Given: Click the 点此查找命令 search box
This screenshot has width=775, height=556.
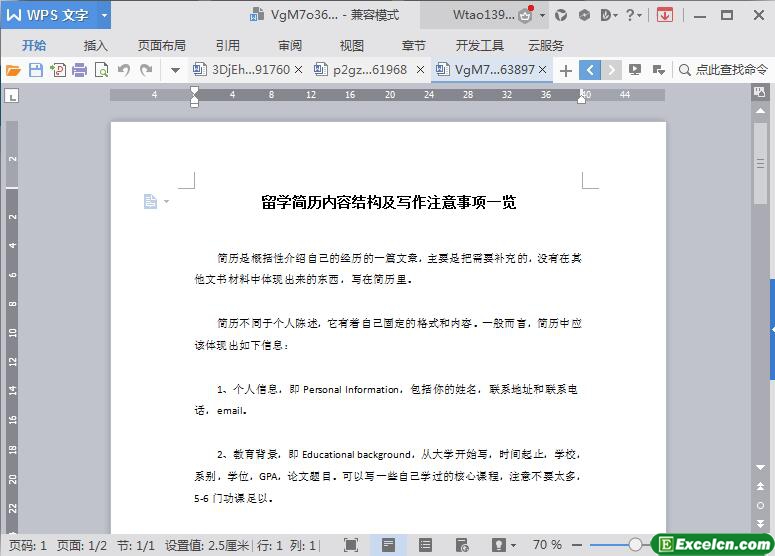Looking at the screenshot, I should 723,70.
